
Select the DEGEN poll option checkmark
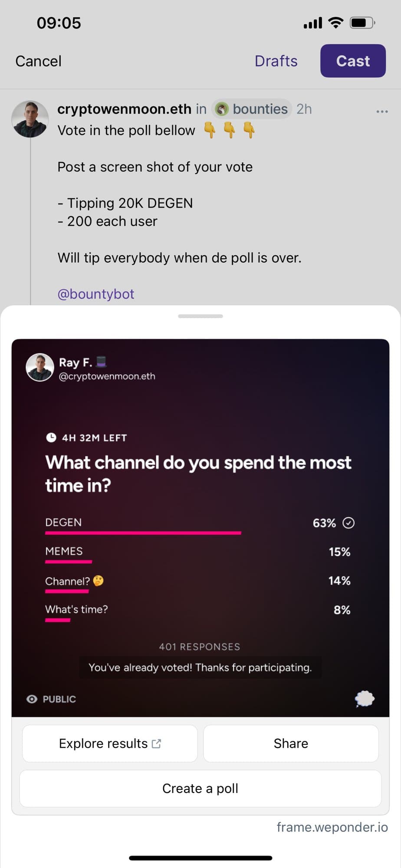click(x=348, y=523)
